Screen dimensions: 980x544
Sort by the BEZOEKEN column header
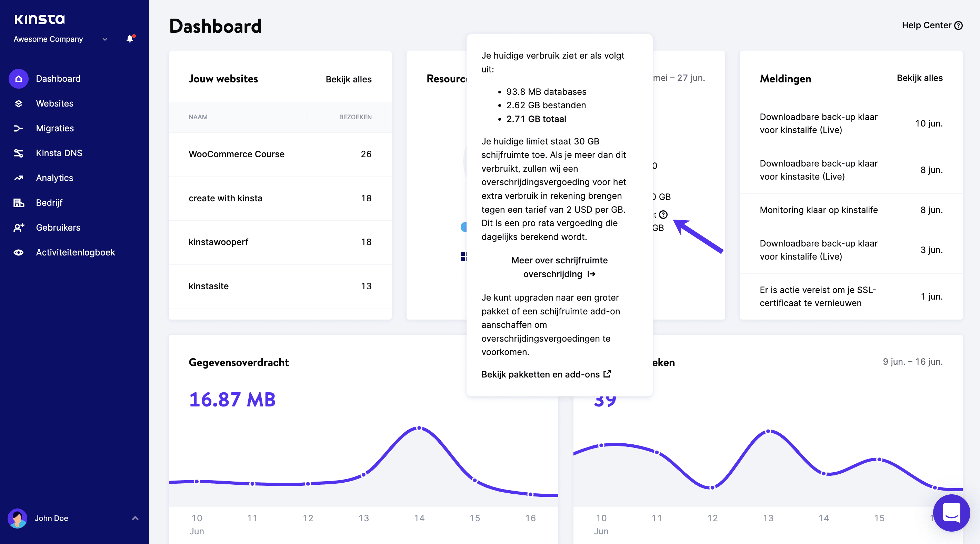[x=355, y=117]
